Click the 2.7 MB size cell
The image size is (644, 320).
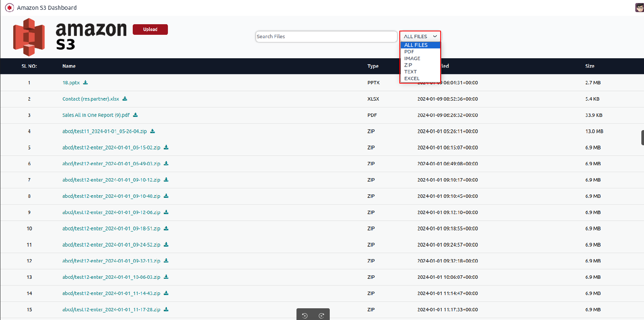(x=593, y=82)
